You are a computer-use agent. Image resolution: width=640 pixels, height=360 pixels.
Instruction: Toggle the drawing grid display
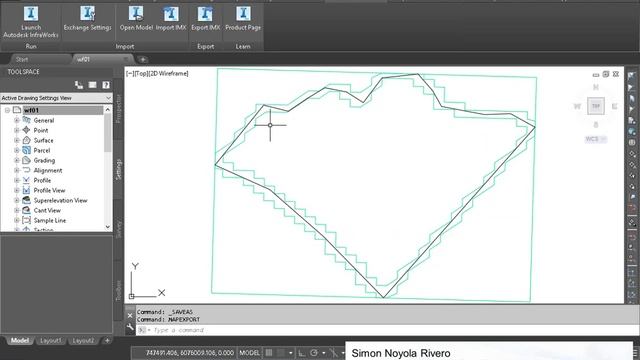(x=269, y=353)
